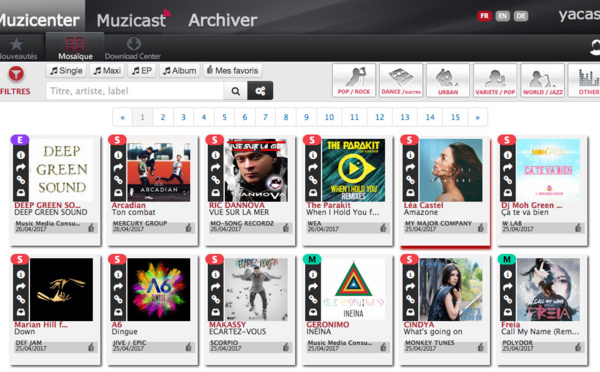
Task: Share the Dj Moh Green release
Action: click(x=508, y=167)
